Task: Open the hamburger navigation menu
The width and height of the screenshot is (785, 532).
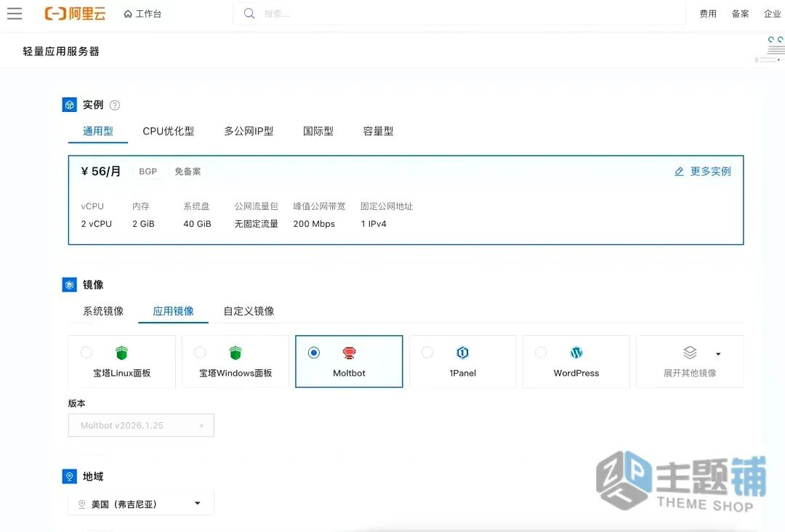Action: click(x=15, y=14)
